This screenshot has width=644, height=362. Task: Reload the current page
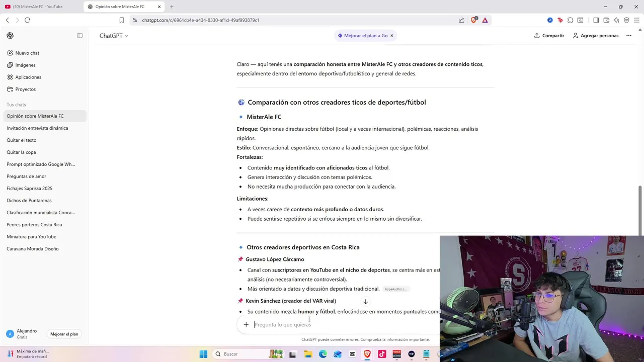pos(27,20)
